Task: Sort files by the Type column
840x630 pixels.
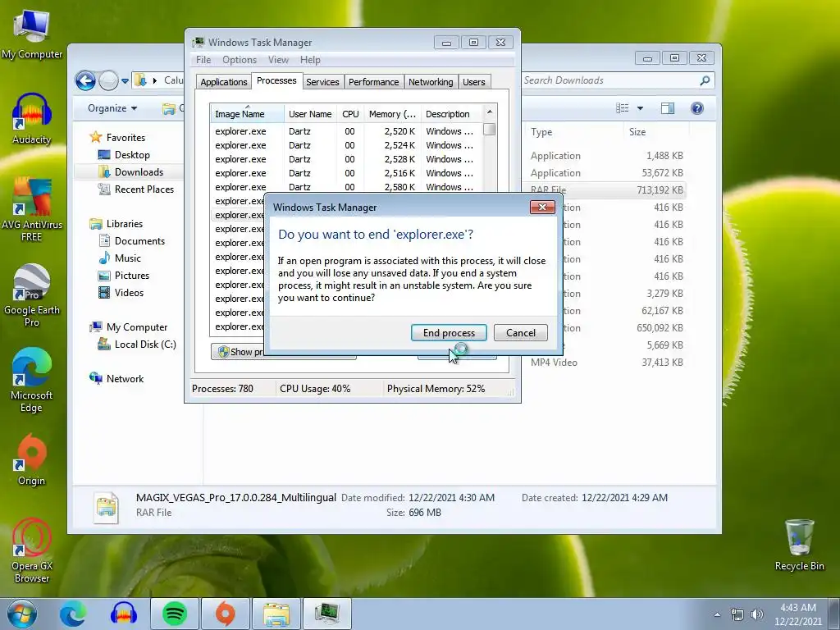Action: pyautogui.click(x=541, y=132)
